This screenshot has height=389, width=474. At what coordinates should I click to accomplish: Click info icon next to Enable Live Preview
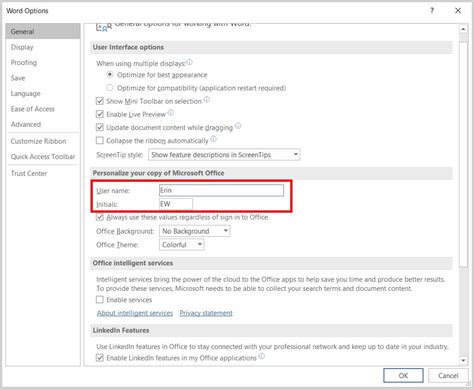tap(171, 113)
